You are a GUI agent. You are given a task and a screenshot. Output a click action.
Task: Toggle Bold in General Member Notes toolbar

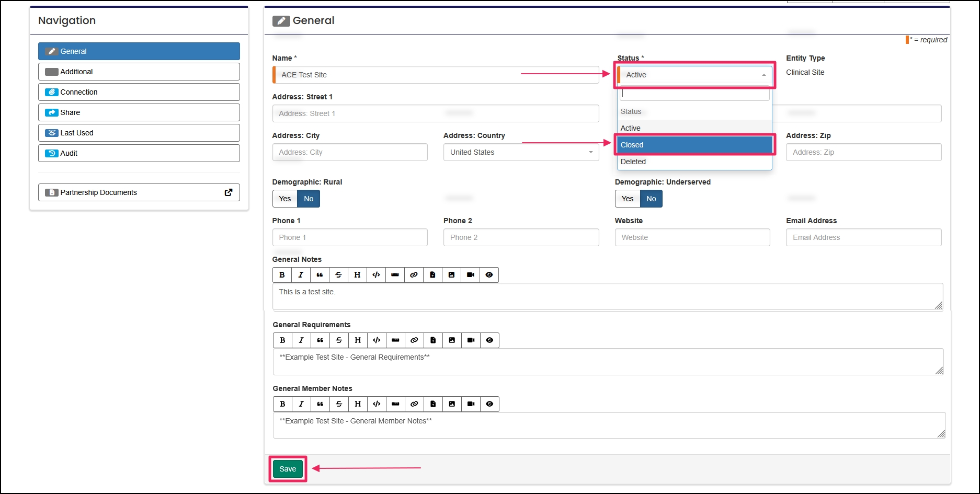[x=282, y=404]
